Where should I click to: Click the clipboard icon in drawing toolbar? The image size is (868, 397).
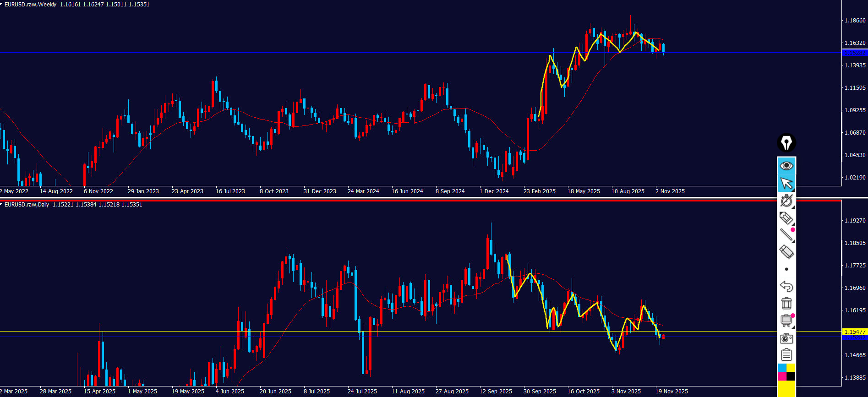[786, 355]
